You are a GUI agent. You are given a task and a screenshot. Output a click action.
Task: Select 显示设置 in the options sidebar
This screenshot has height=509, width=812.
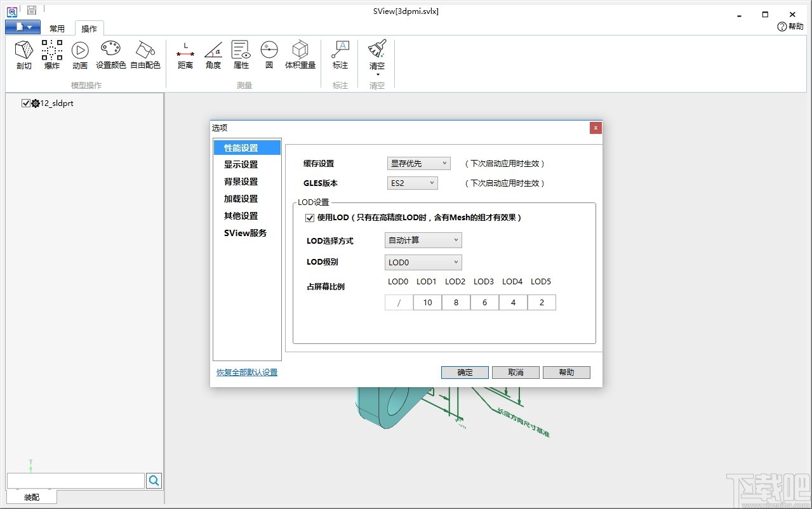point(240,164)
